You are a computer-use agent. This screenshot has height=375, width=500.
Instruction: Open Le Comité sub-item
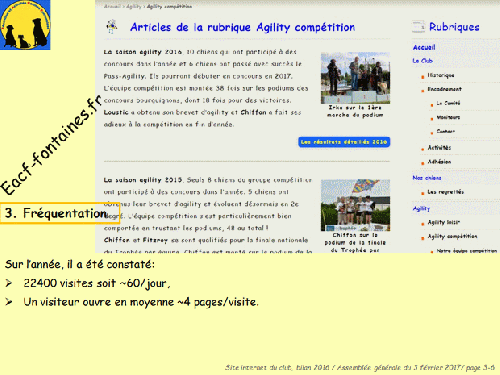click(x=448, y=103)
